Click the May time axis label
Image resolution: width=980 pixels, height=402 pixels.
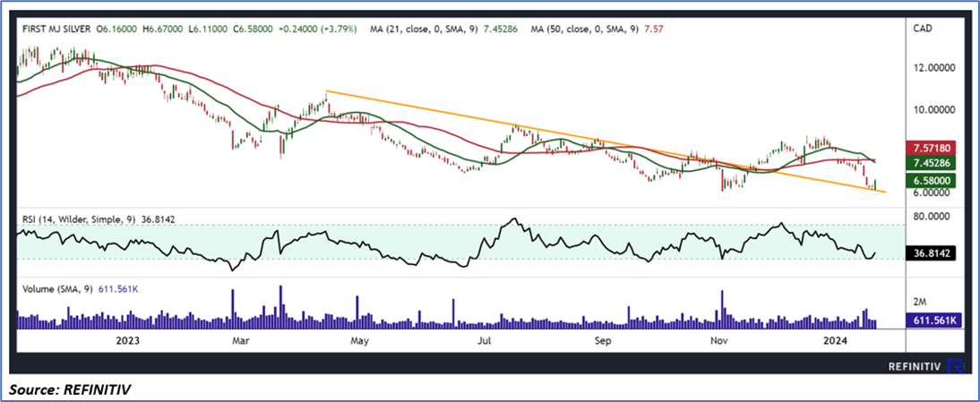[359, 341]
